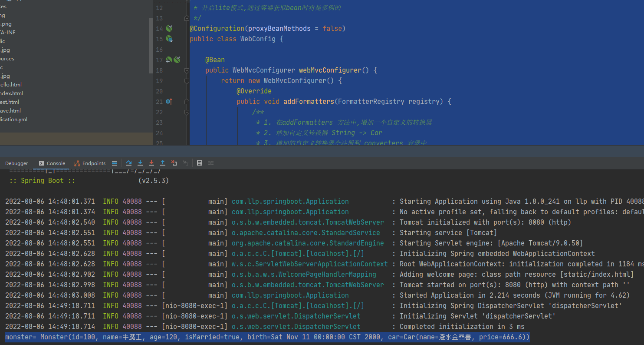
Task: Click the 'Adding welcome page' log message
Action: (x=517, y=275)
